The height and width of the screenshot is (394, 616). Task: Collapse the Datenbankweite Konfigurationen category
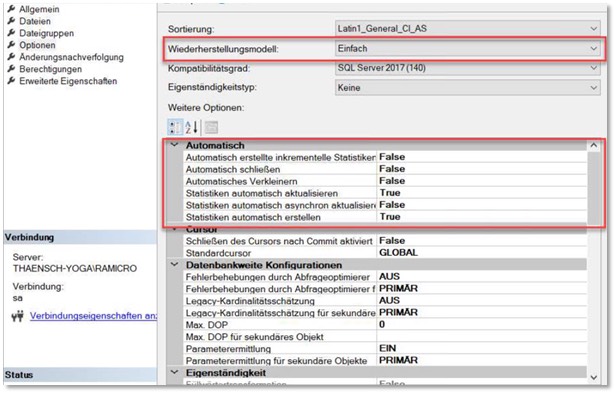(174, 265)
